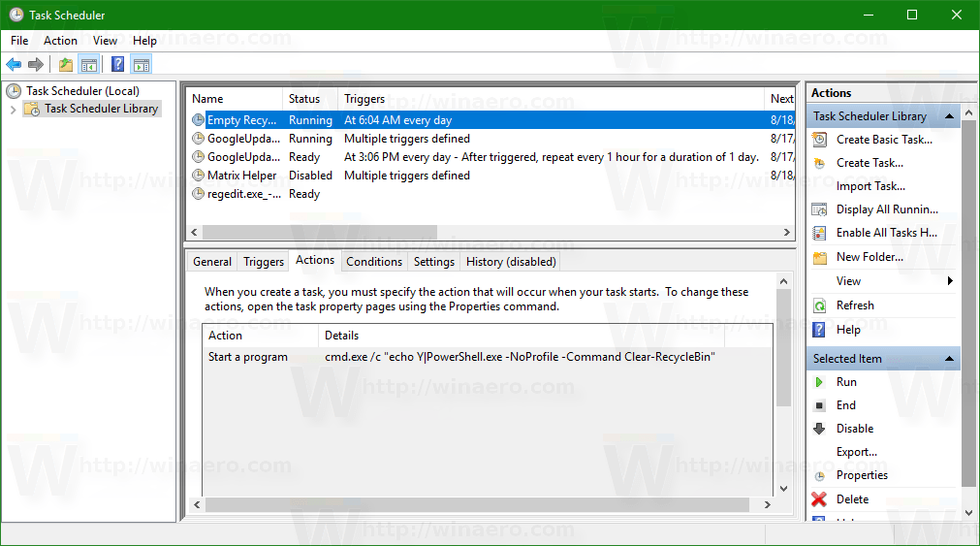The height and width of the screenshot is (546, 980).
Task: Select the Empty Recy... task row
Action: coord(491,120)
